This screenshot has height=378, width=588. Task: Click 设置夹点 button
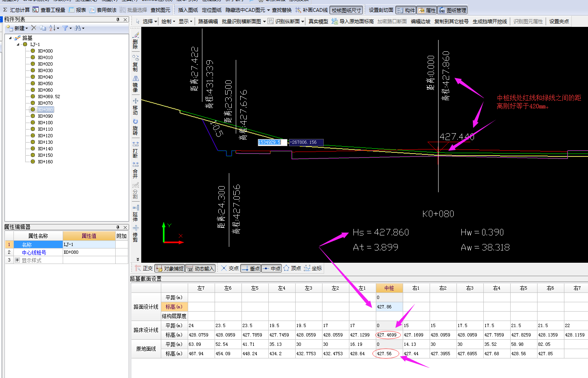click(559, 21)
